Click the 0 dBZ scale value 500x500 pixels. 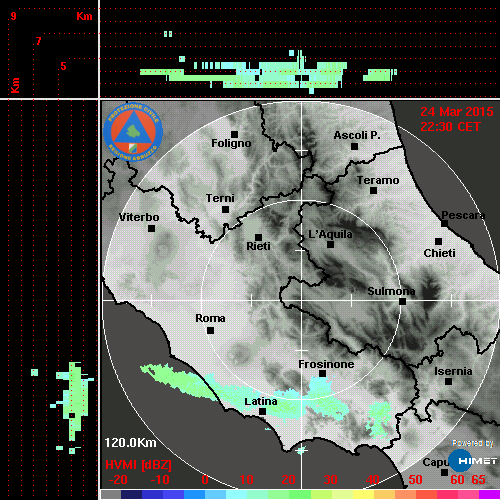(x=205, y=480)
